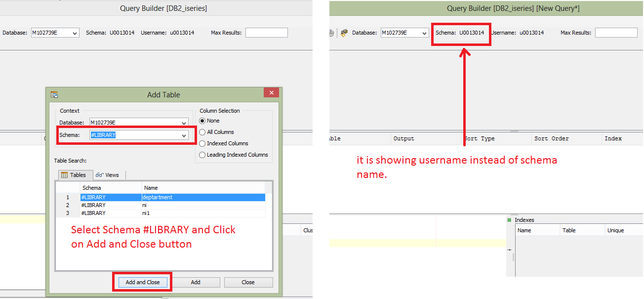Screen dimensions: 644x299
Task: Select the table named ni
Action: (161, 205)
